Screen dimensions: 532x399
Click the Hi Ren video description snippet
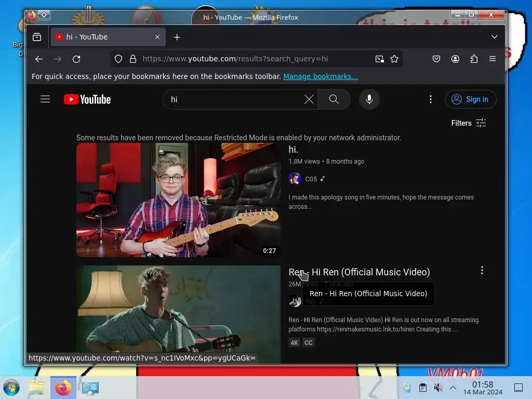click(383, 324)
